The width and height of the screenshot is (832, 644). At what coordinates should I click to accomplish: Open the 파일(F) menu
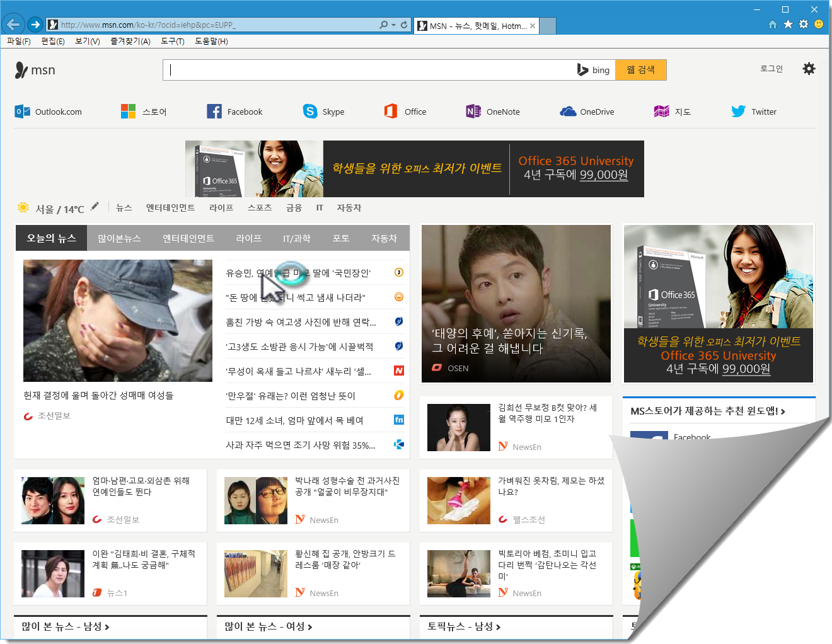19,41
